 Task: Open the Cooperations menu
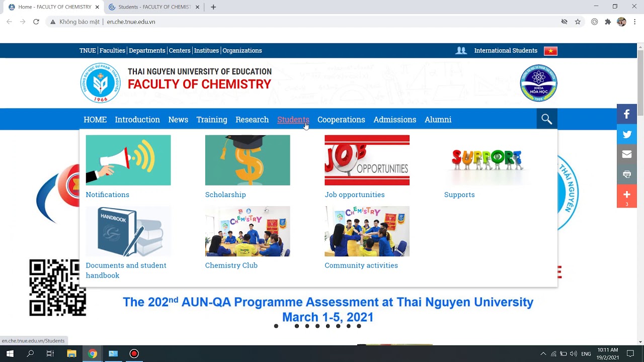pyautogui.click(x=341, y=120)
